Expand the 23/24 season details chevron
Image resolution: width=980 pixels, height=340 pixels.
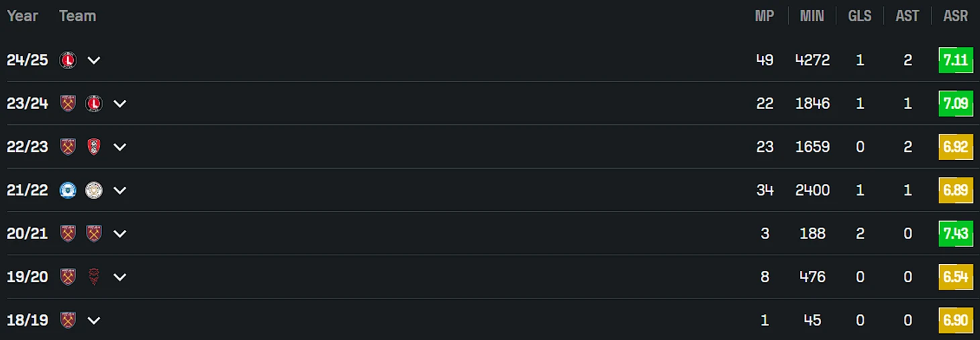click(x=119, y=103)
